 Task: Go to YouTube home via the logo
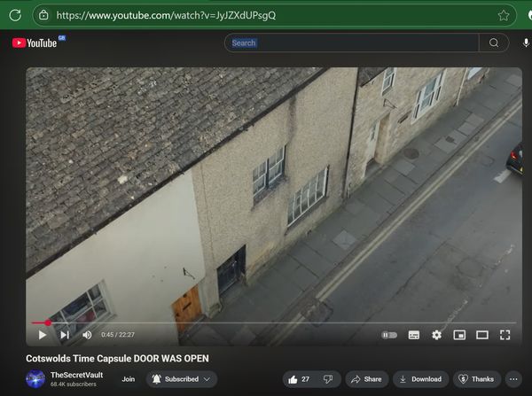pos(35,43)
